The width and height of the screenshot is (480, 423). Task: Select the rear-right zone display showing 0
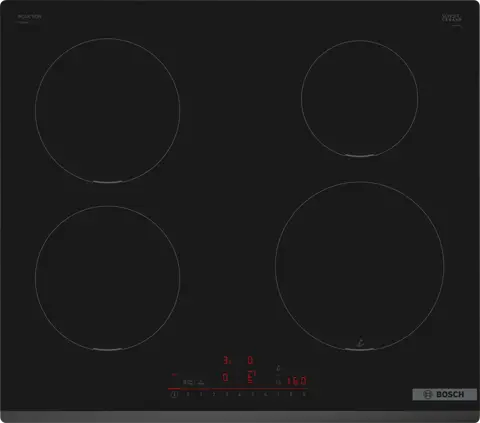(250, 360)
